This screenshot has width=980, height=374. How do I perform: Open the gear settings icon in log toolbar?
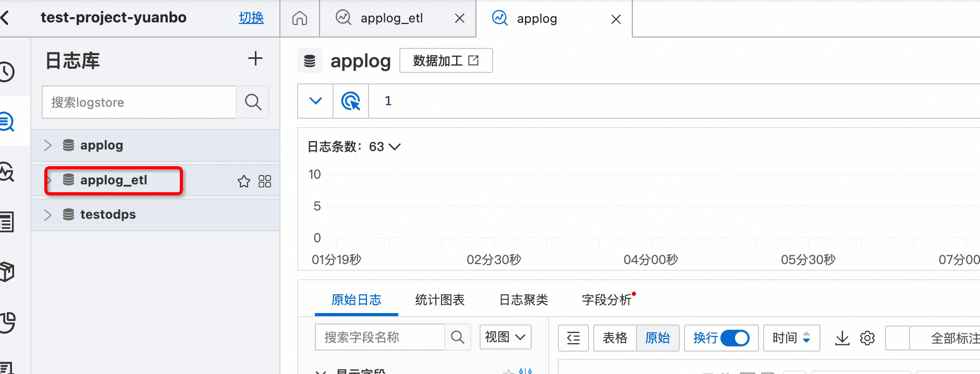pyautogui.click(x=867, y=338)
